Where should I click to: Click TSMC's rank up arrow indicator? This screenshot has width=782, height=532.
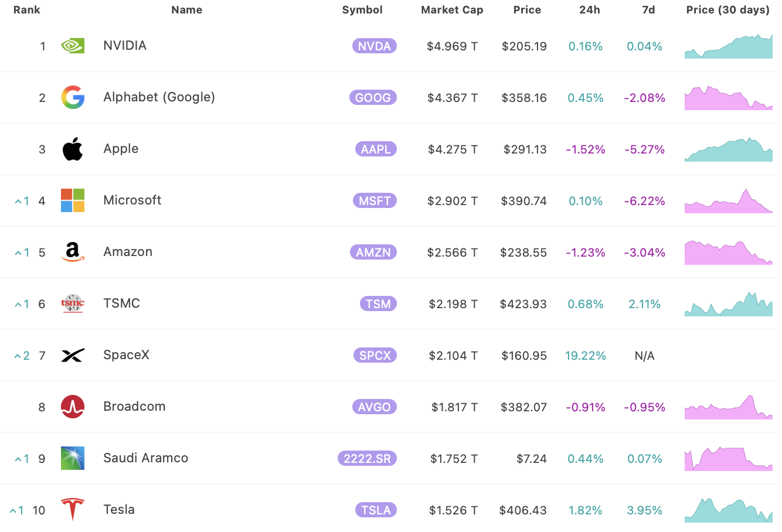pyautogui.click(x=22, y=304)
